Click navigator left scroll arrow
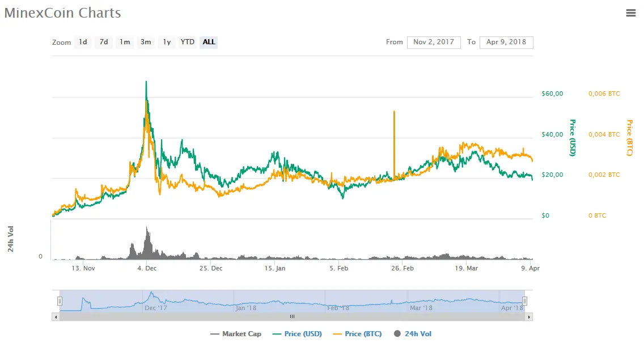This screenshot has height=343, width=644. (56, 317)
